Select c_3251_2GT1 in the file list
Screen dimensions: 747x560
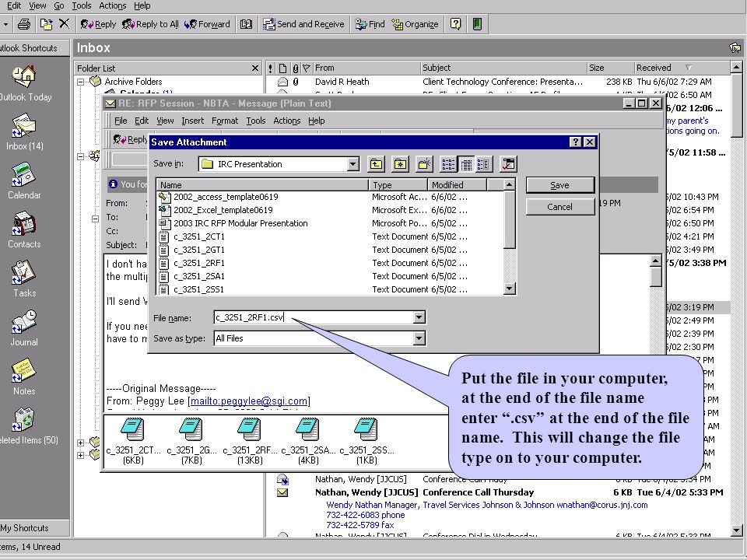point(198,250)
